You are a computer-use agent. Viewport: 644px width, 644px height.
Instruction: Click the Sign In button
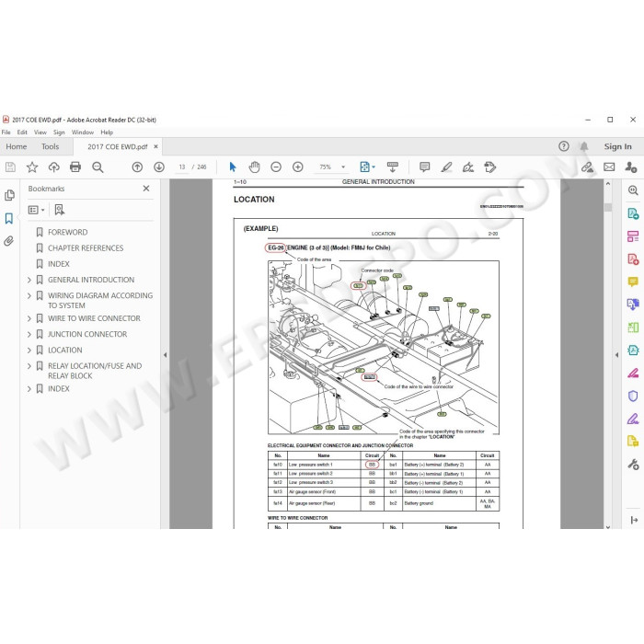tap(617, 146)
